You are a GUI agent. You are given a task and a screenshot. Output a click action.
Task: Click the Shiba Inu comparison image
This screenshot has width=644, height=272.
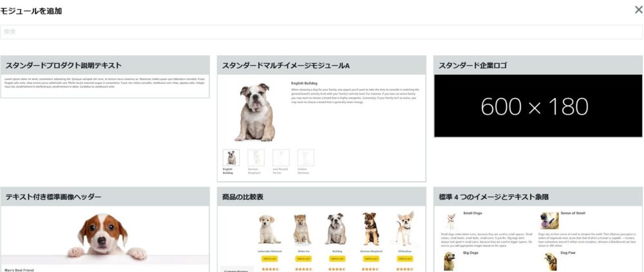303,229
